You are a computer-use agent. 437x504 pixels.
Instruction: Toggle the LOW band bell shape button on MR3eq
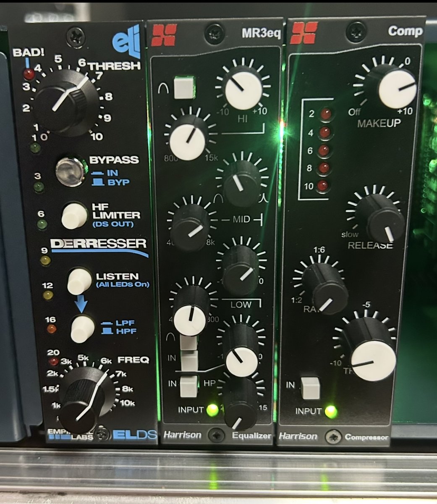(188, 343)
